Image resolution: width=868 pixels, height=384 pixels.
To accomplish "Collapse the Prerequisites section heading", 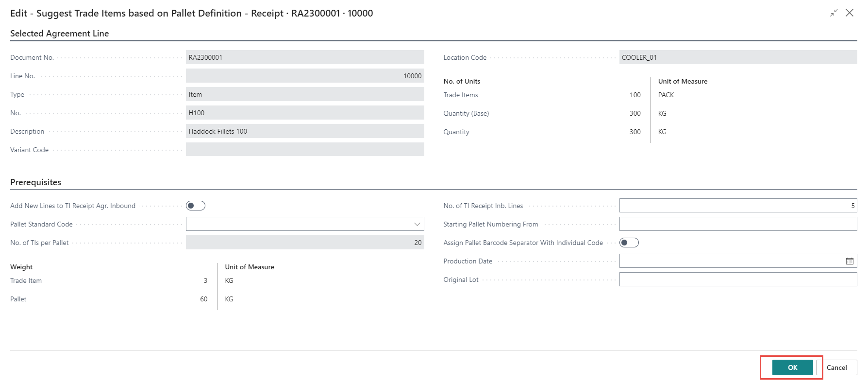I will click(35, 182).
